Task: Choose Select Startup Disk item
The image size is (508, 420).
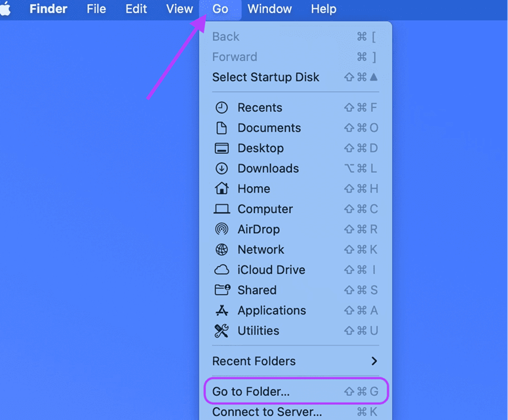Action: 265,77
